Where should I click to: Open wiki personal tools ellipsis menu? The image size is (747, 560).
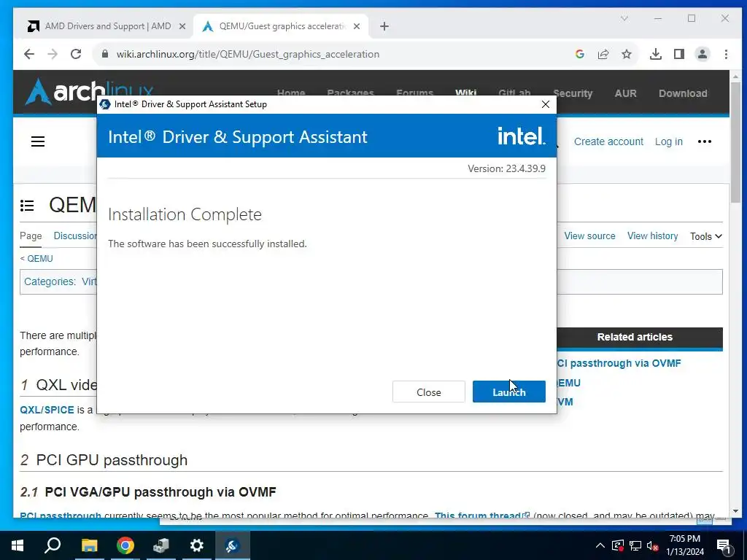(x=704, y=141)
